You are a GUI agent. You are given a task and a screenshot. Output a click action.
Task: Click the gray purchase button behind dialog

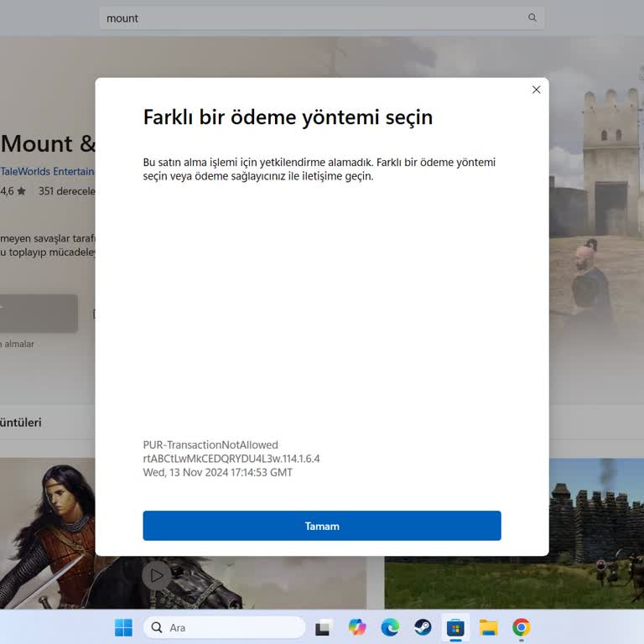(x=39, y=313)
